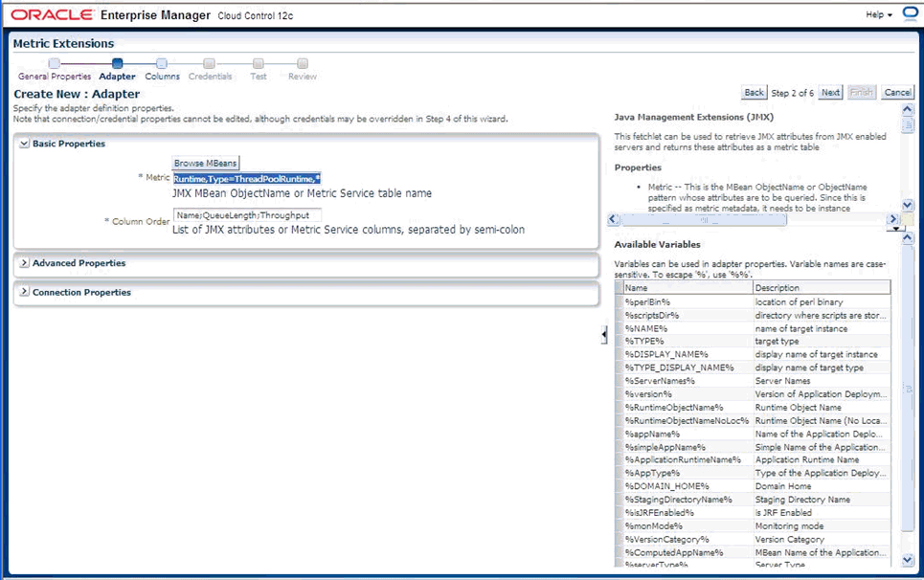This screenshot has width=924, height=580.
Task: Select the %DISPLAY_NAME% variable row
Action: click(x=753, y=354)
